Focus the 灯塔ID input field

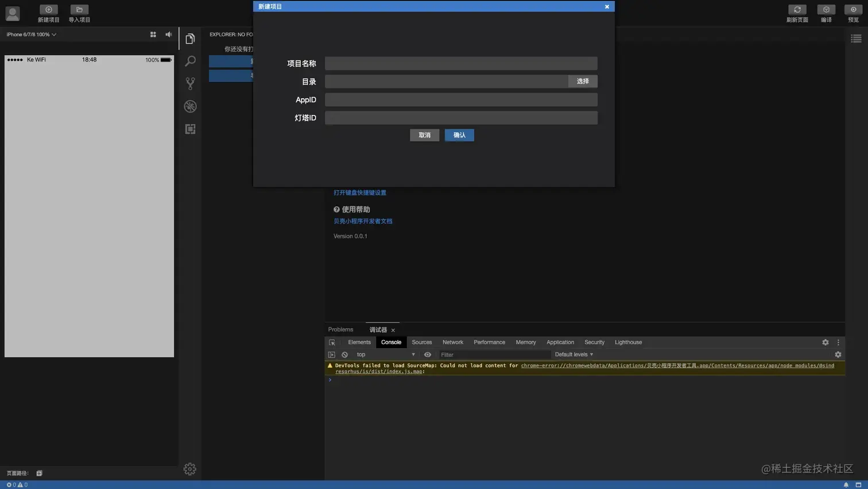(x=461, y=118)
